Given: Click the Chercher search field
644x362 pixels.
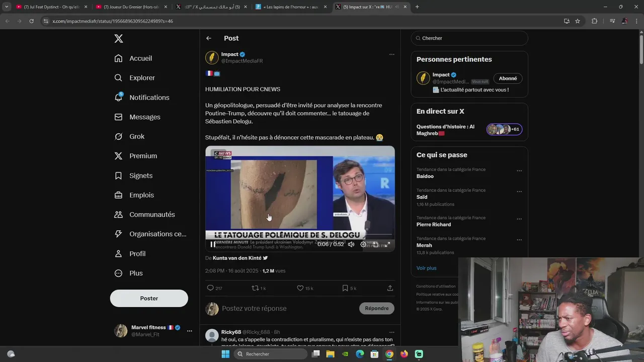Looking at the screenshot, I should [469, 38].
